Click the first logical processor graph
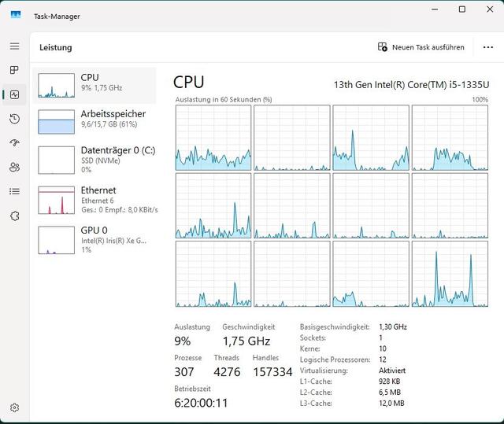The width and height of the screenshot is (504, 424). point(213,138)
